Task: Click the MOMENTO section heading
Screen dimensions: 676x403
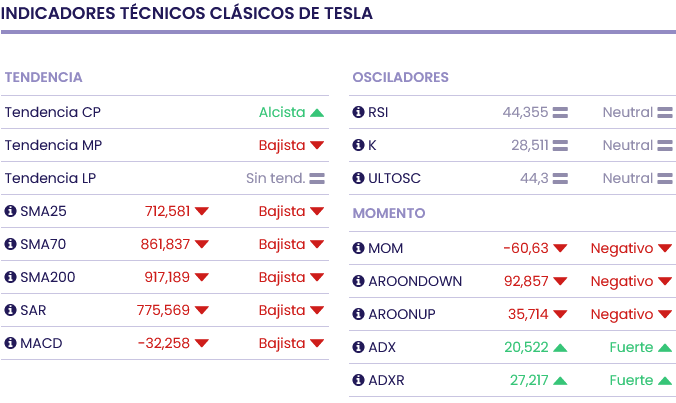Action: (x=389, y=213)
